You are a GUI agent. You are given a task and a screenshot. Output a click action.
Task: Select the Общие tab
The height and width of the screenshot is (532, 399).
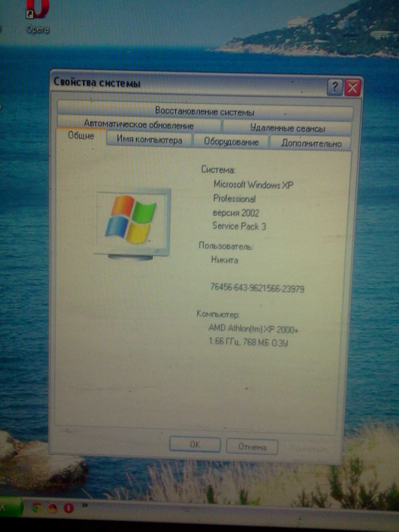tap(81, 136)
